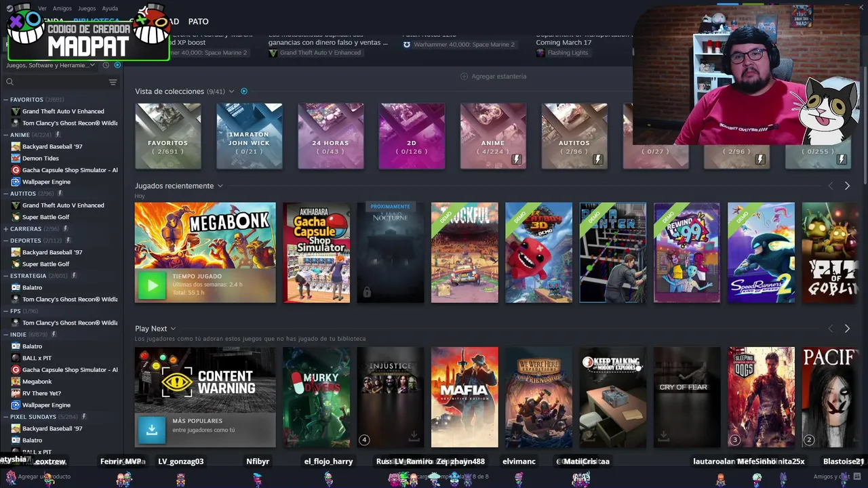This screenshot has height=488, width=868.
Task: Collapse the DEPORTES category
Action: [5, 241]
